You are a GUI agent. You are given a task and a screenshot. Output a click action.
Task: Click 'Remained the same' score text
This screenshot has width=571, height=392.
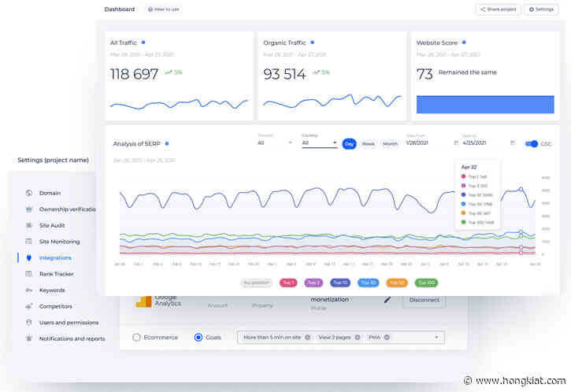(468, 72)
